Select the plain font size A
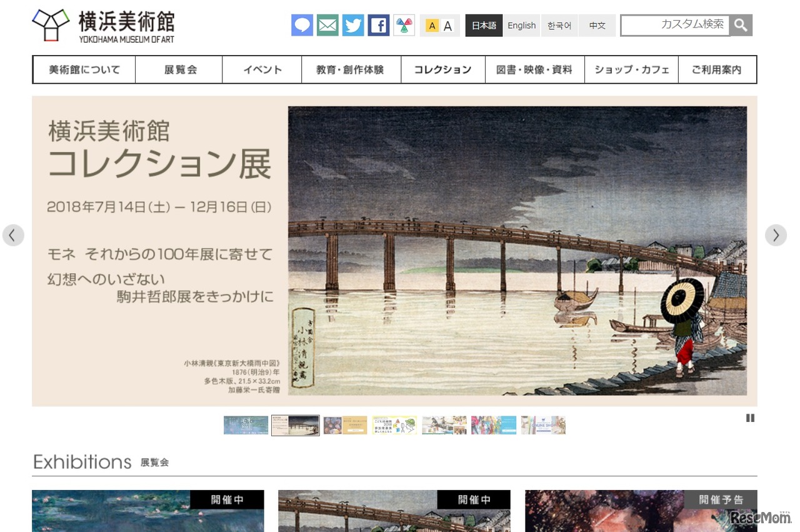The width and height of the screenshot is (800, 532). pos(447,26)
